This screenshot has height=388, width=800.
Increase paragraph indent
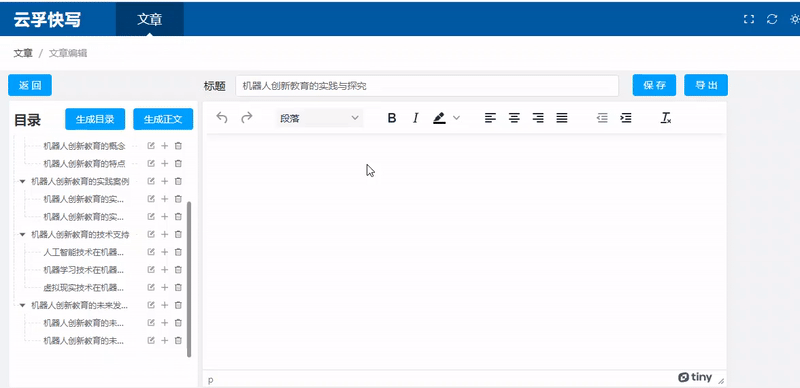tap(626, 118)
